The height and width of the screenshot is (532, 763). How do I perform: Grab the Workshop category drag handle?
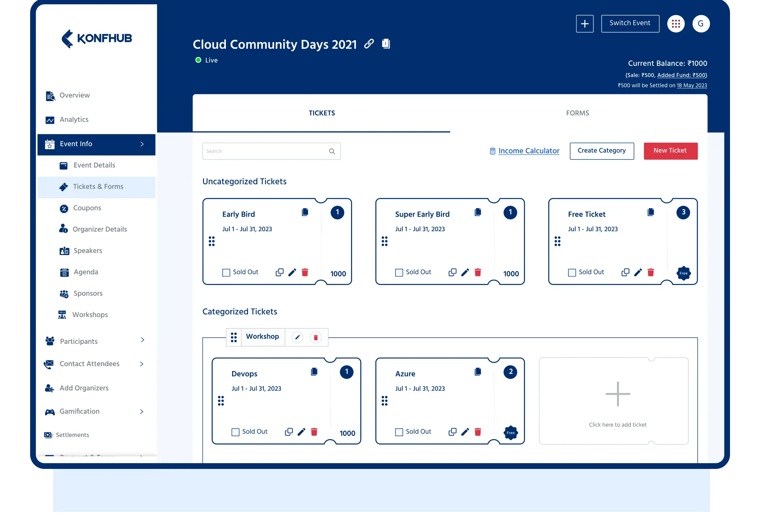tap(234, 337)
